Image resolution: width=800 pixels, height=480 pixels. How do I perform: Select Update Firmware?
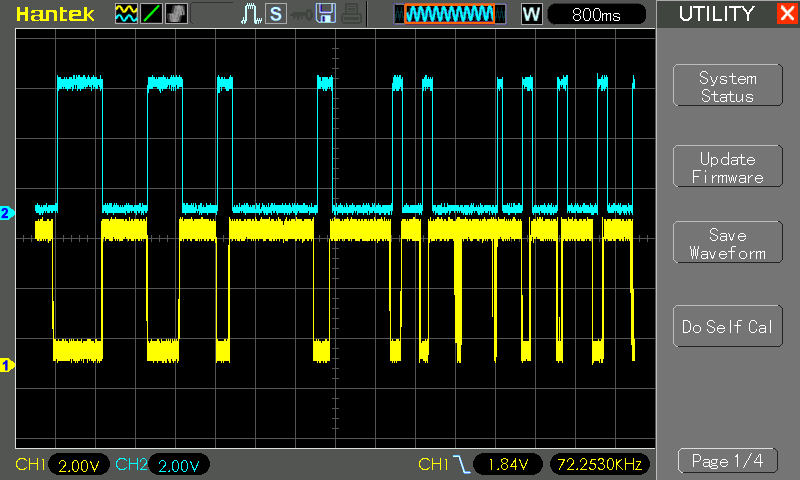coord(728,166)
